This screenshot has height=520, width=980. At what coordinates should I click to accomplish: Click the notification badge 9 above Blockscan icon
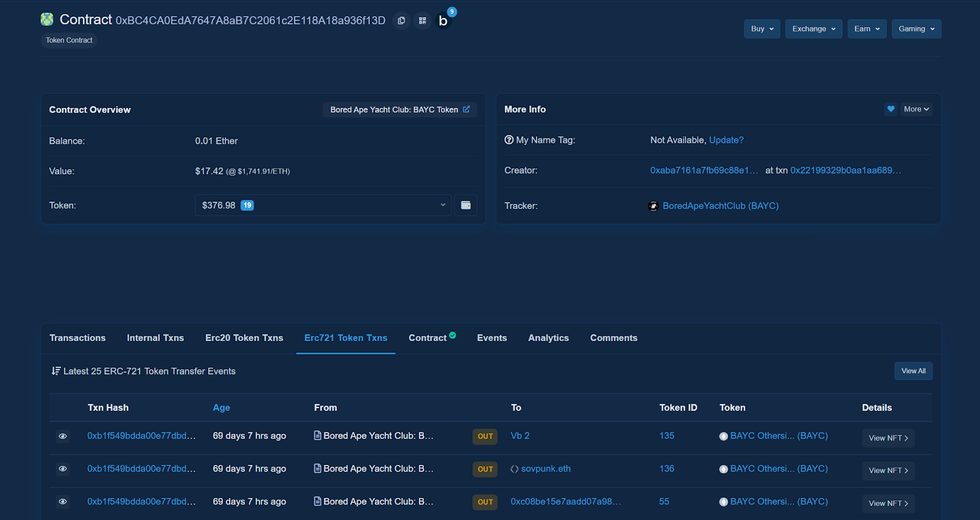[452, 12]
